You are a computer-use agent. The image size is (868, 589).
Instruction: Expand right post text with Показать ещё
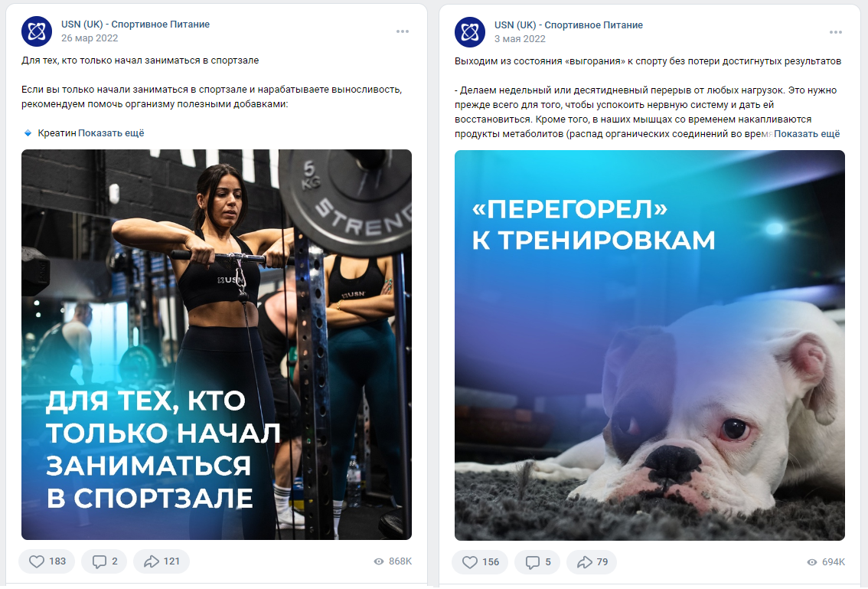click(x=807, y=133)
